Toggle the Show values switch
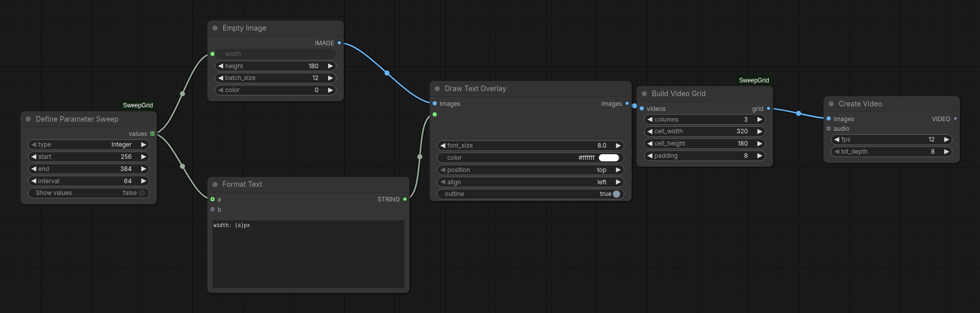 [x=142, y=193]
